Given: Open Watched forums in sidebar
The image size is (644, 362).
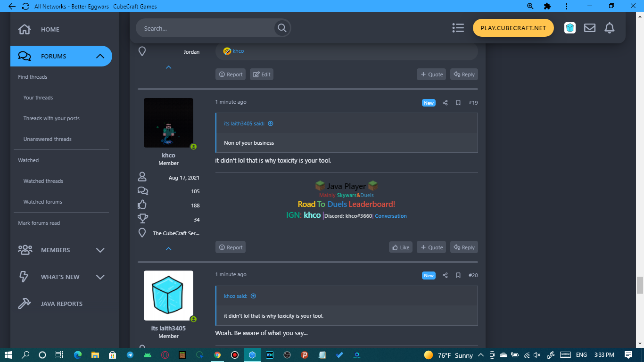Looking at the screenshot, I should pos(43,202).
